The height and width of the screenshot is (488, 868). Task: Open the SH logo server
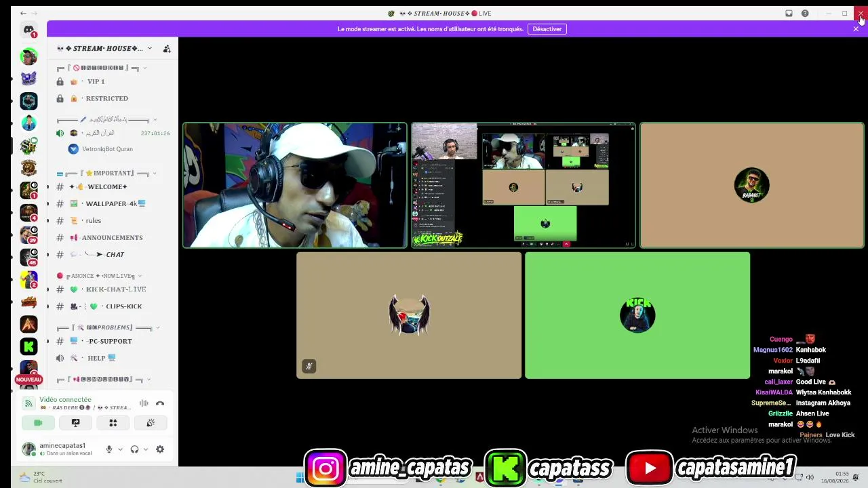click(x=28, y=145)
